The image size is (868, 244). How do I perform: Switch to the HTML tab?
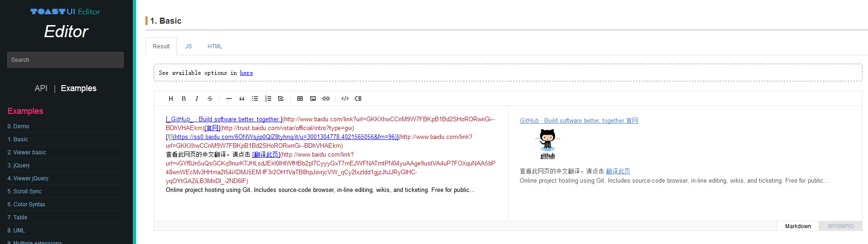(x=215, y=46)
